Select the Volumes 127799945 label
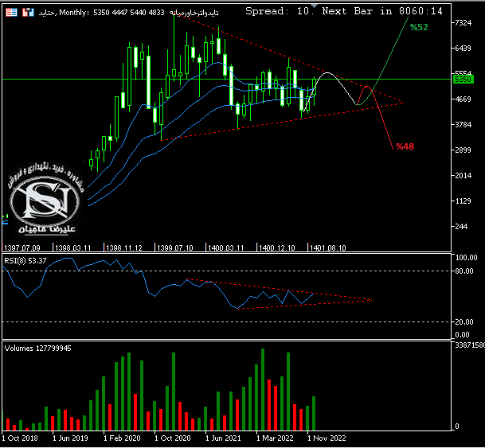This screenshot has height=448, width=485. tap(38, 348)
